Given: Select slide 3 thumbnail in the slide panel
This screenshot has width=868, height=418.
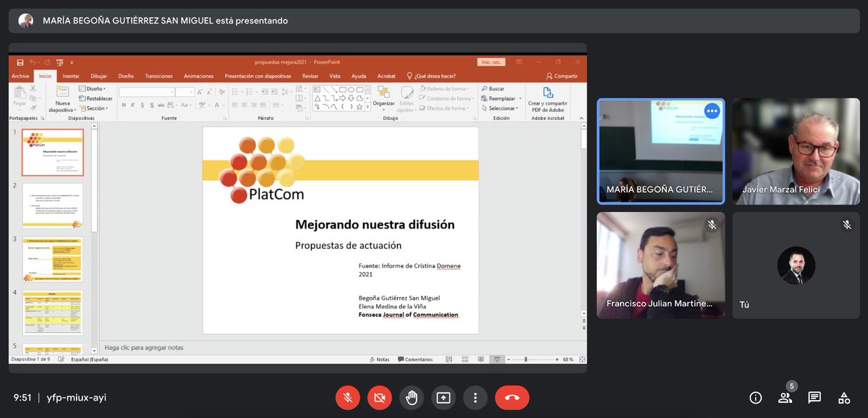Looking at the screenshot, I should coord(52,259).
